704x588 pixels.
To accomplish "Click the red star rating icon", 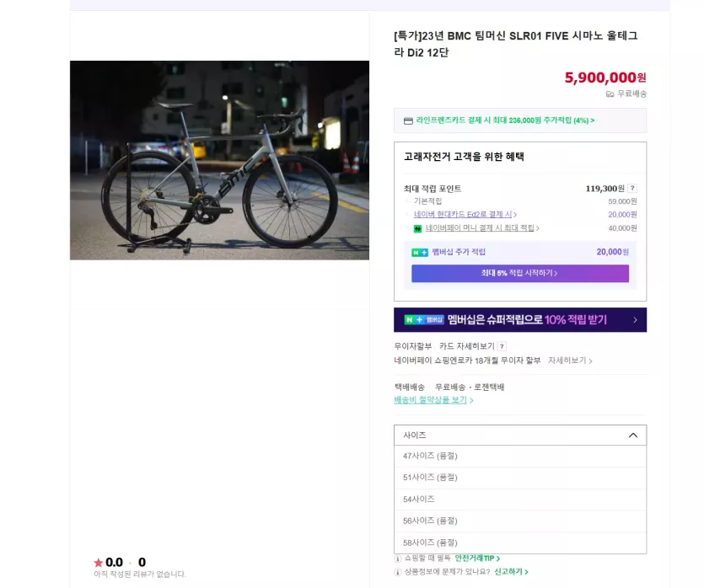I will pyautogui.click(x=99, y=563).
